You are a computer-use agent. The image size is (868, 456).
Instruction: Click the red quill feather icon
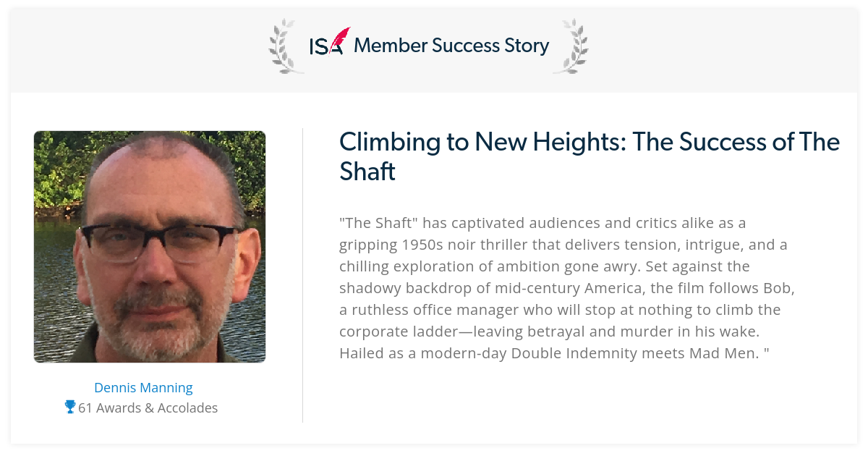(x=339, y=39)
